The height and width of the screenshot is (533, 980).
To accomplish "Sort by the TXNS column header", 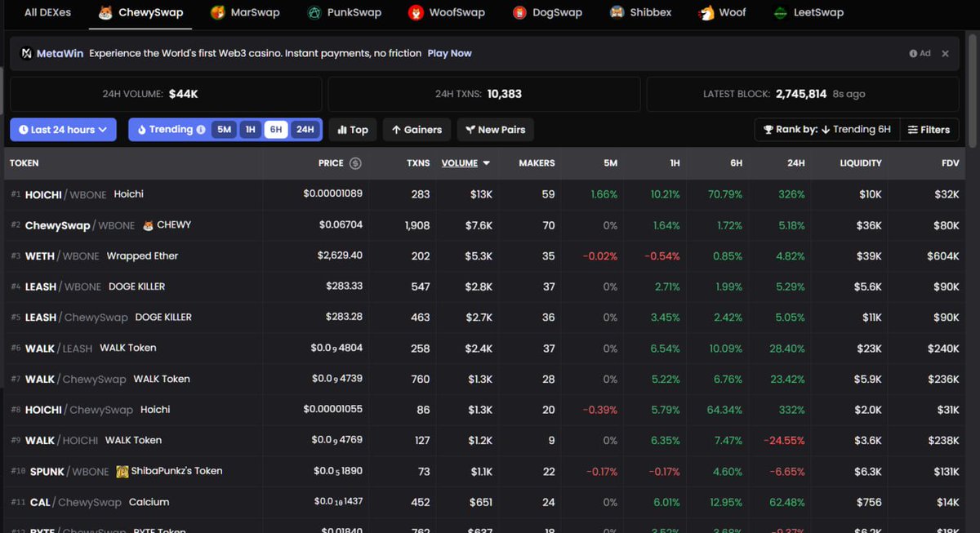I will click(x=418, y=163).
